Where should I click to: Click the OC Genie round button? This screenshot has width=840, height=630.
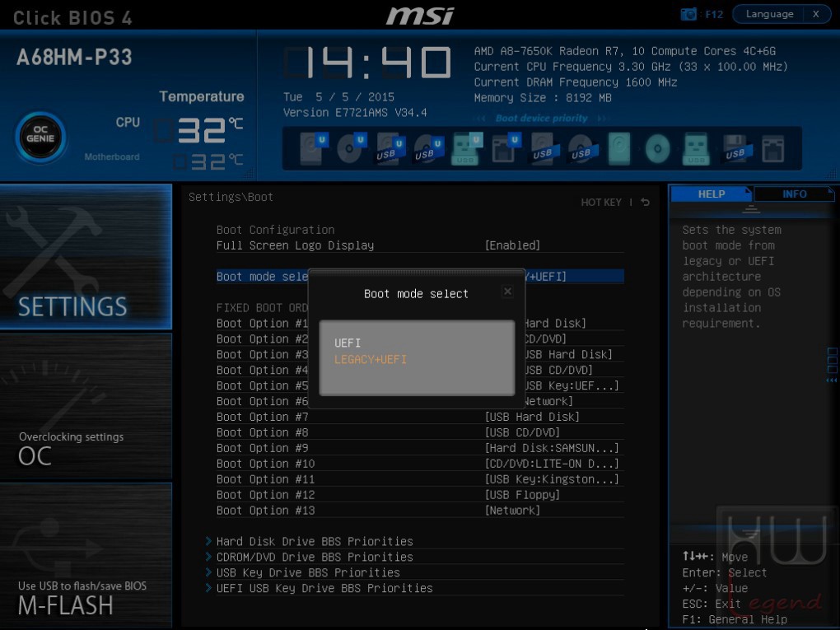(x=40, y=138)
